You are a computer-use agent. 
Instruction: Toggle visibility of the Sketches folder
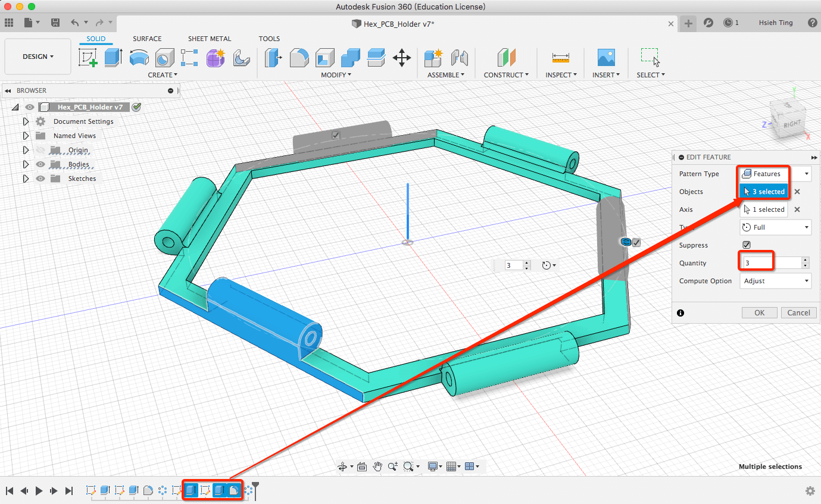pos(40,179)
